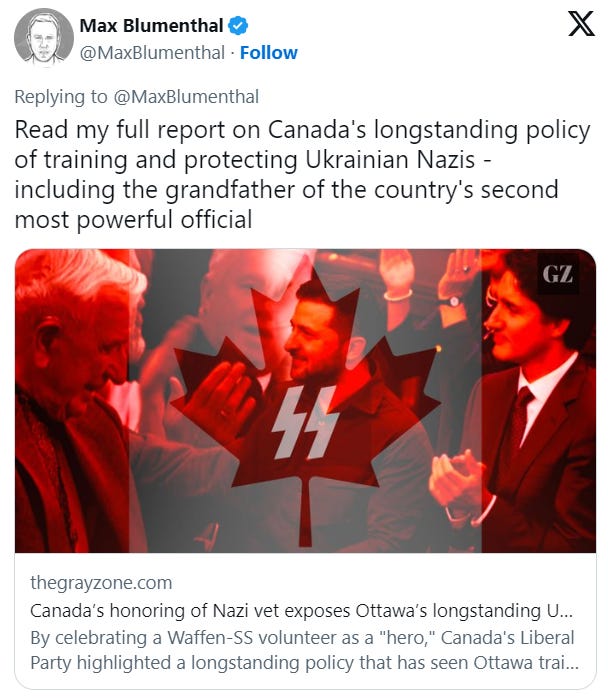608x698 pixels.
Task: Open the X logo link
Action: click(x=581, y=24)
